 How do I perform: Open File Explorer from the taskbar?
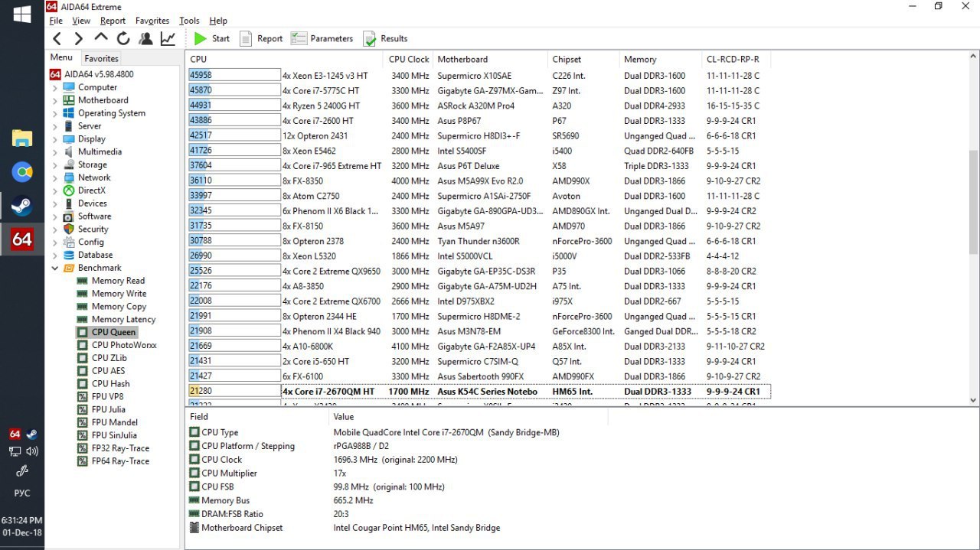[x=22, y=138]
